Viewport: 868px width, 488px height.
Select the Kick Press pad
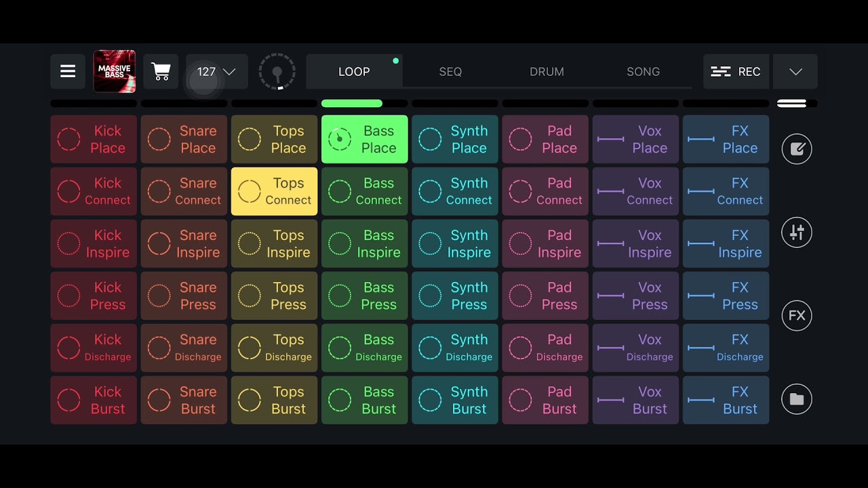(x=94, y=296)
